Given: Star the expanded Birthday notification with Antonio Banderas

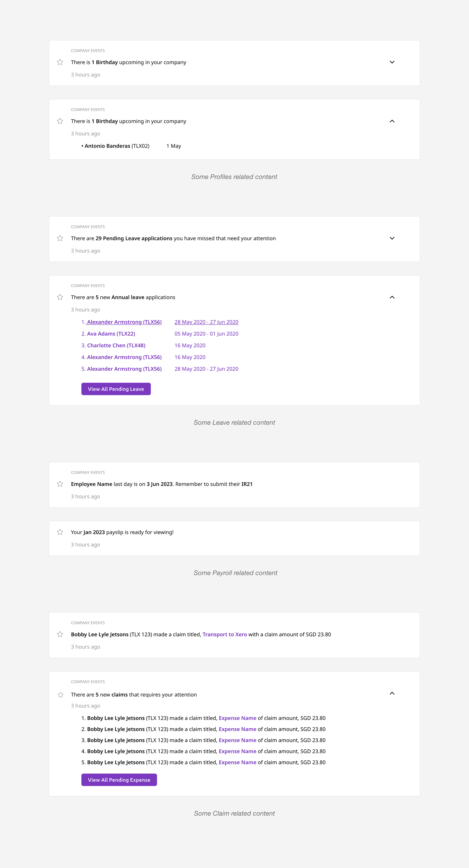Looking at the screenshot, I should (x=60, y=121).
